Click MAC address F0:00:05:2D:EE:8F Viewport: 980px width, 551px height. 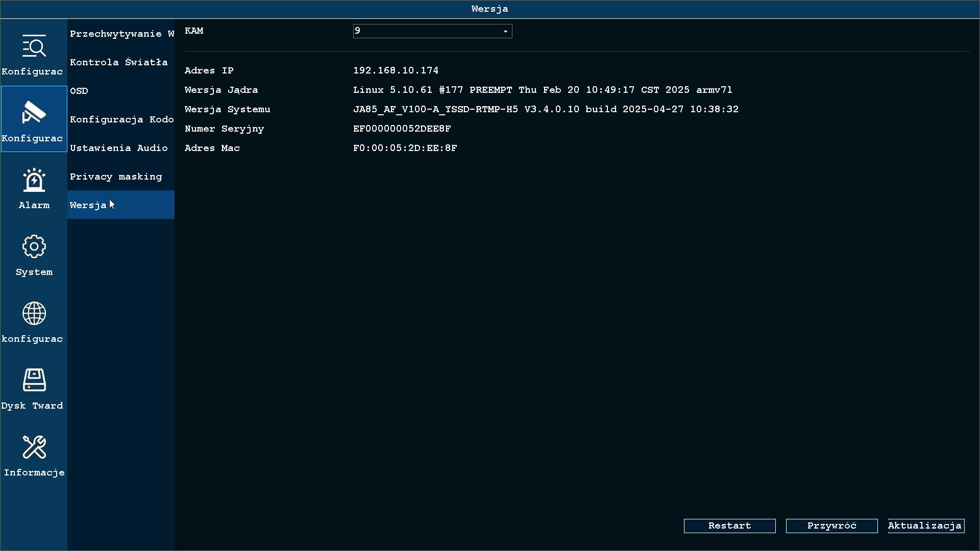[x=405, y=148]
